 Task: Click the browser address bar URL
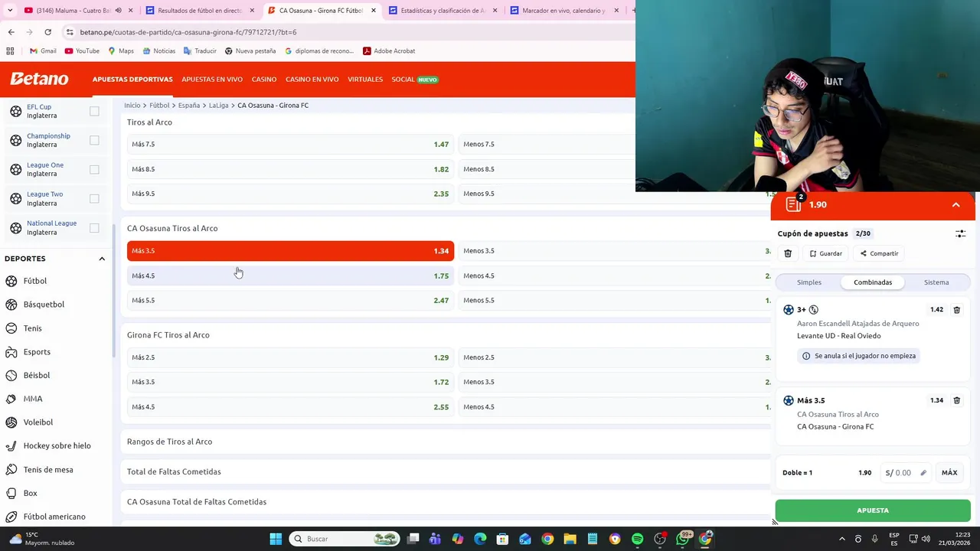click(188, 32)
